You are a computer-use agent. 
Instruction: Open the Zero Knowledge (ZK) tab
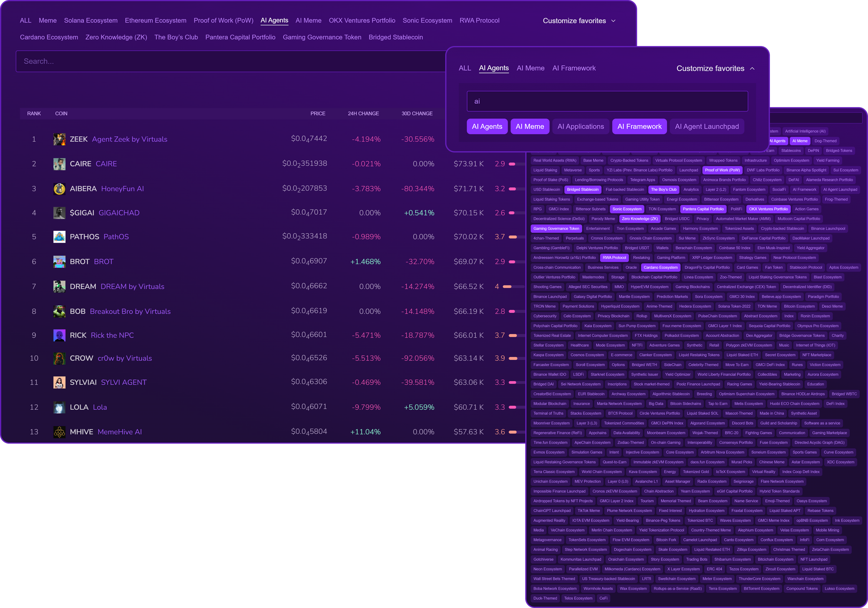click(x=116, y=37)
